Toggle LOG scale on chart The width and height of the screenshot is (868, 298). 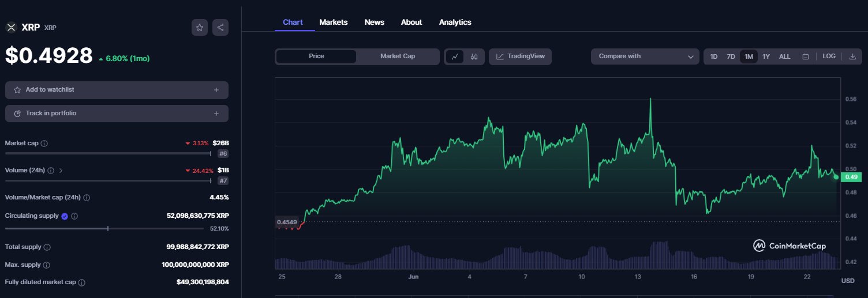point(829,56)
